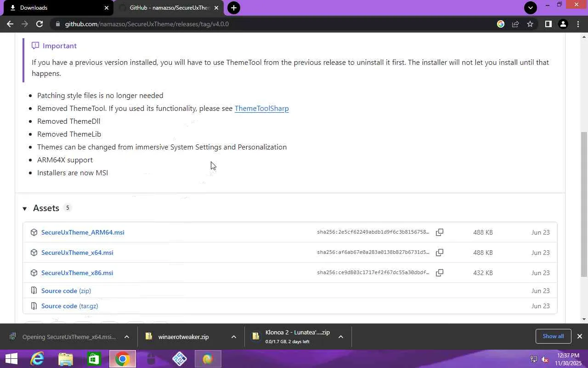Screen dimensions: 588x368
Task: Click the "432 KB" size text
Action: click(x=483, y=273)
